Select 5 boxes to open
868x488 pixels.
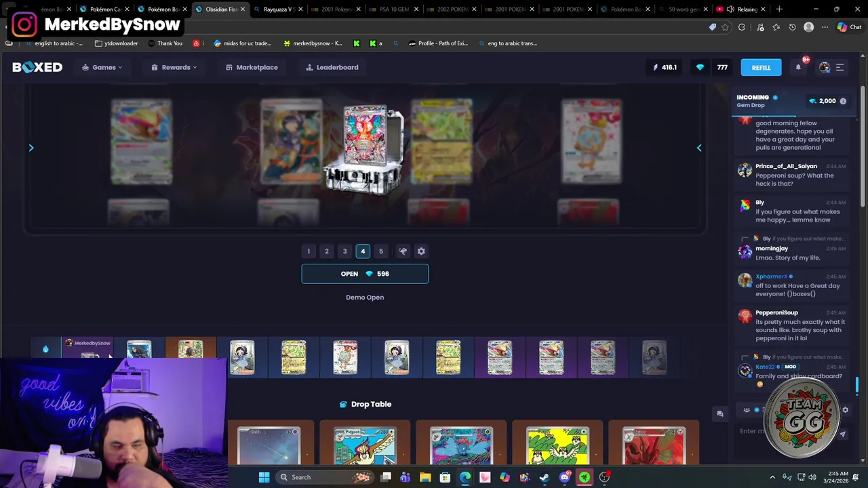[380, 251]
